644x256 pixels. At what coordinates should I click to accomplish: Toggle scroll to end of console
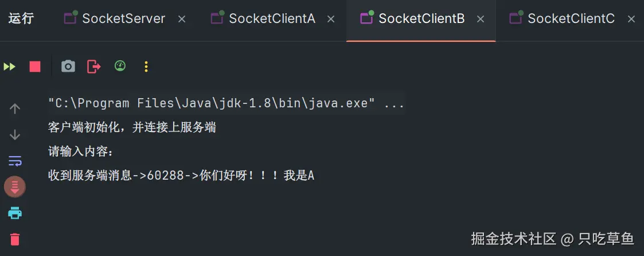click(15, 187)
